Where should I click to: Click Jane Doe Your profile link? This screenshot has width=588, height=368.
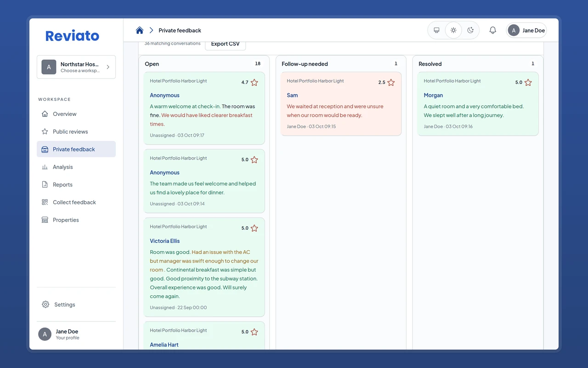(76, 334)
